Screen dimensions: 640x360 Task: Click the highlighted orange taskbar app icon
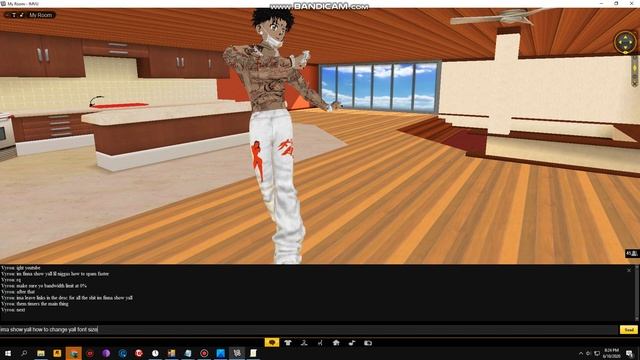pyautogui.click(x=73, y=353)
